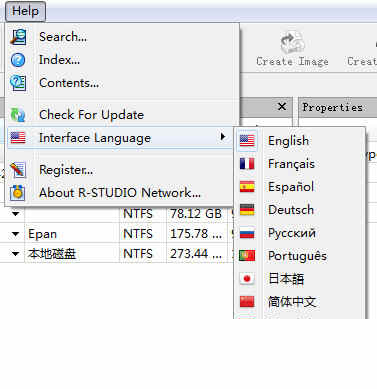Click NTFS cell in 78.12 GB row

point(138,214)
